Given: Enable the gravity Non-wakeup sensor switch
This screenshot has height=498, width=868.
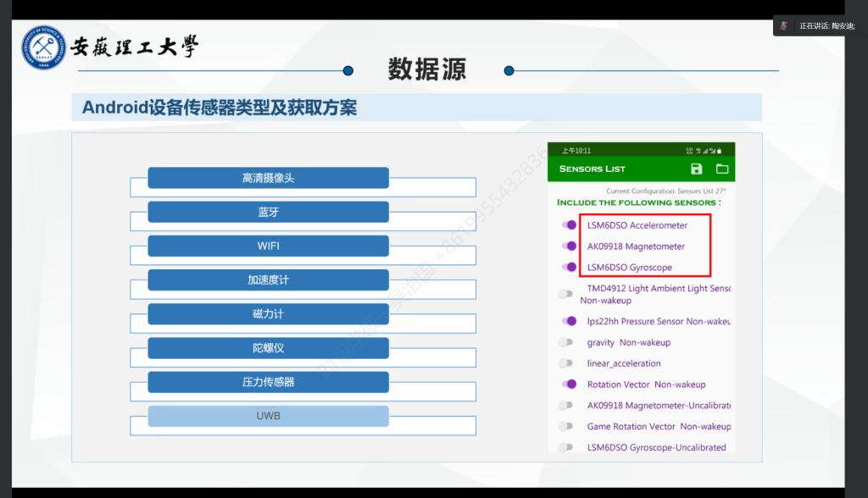Looking at the screenshot, I should 565,342.
